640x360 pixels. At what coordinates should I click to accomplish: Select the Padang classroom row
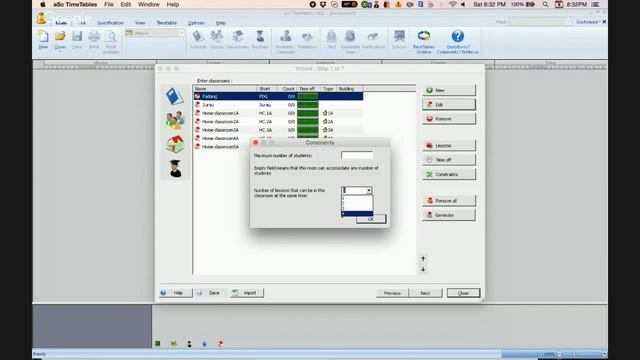click(278, 96)
